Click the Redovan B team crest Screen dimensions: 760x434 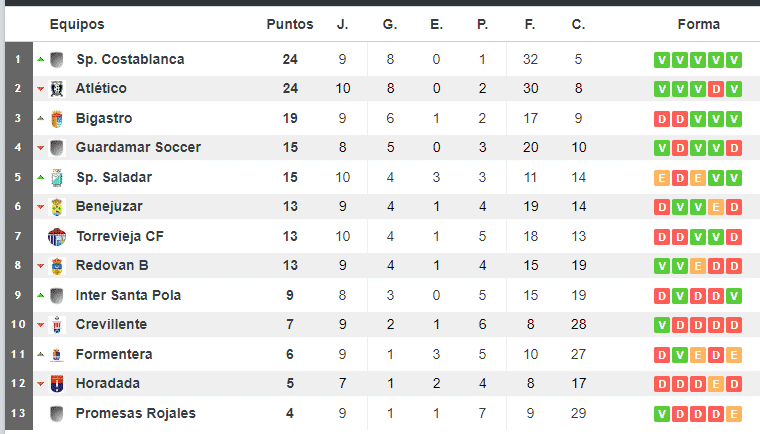click(x=57, y=266)
